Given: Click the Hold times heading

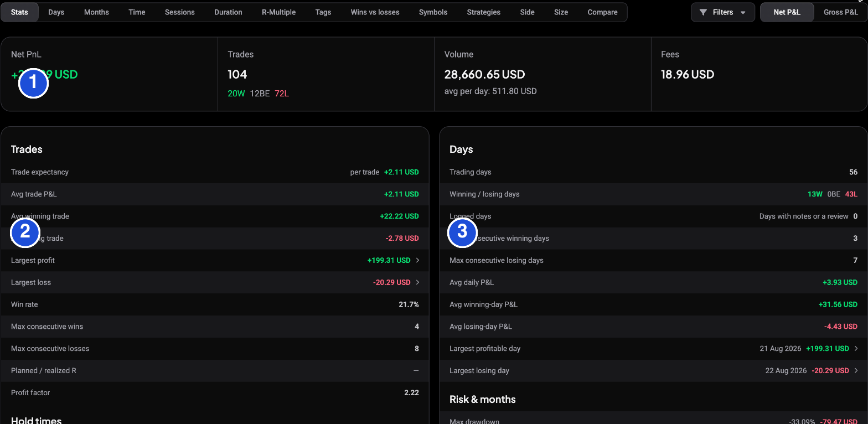Looking at the screenshot, I should coord(36,421).
